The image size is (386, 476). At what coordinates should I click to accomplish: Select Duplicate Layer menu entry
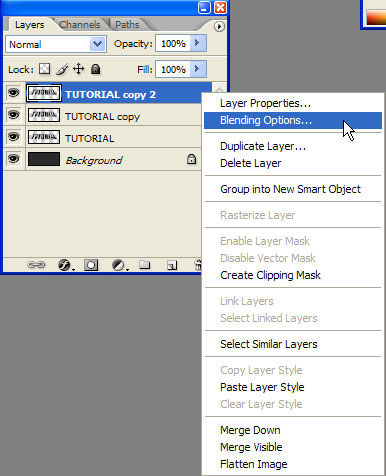293,146
